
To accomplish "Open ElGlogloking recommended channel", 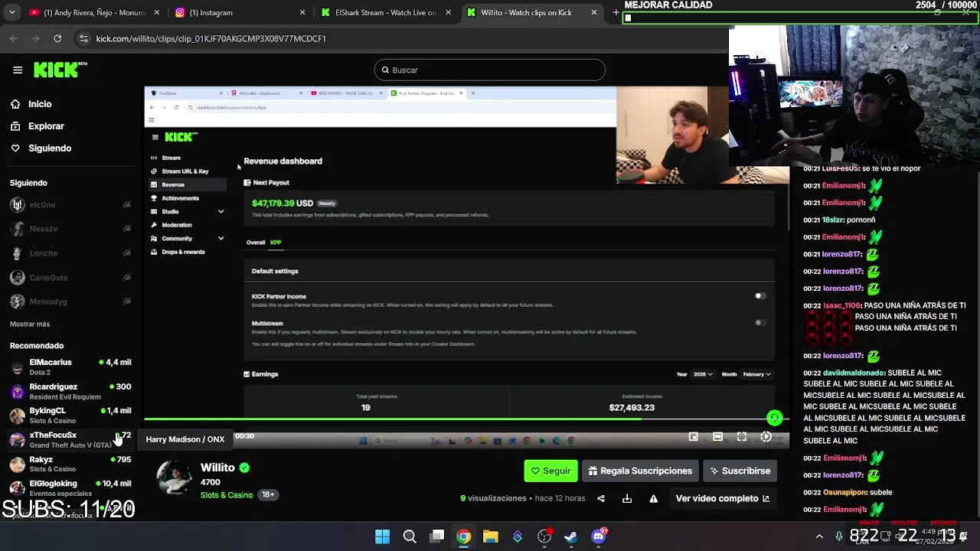I will (70, 488).
